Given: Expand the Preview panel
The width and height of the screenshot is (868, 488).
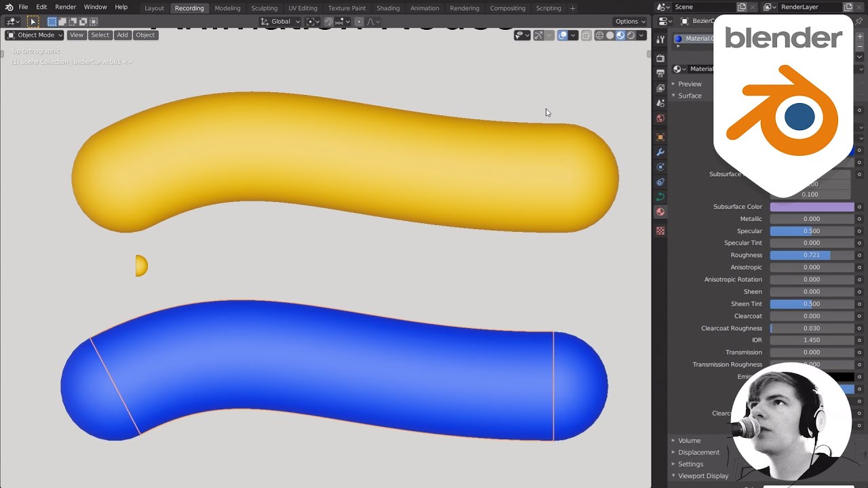Looking at the screenshot, I should coord(690,84).
